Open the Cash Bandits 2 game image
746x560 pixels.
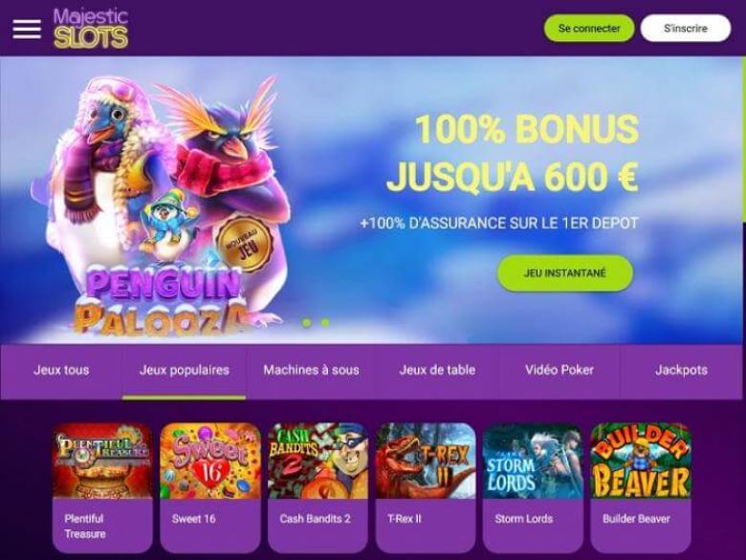[318, 461]
